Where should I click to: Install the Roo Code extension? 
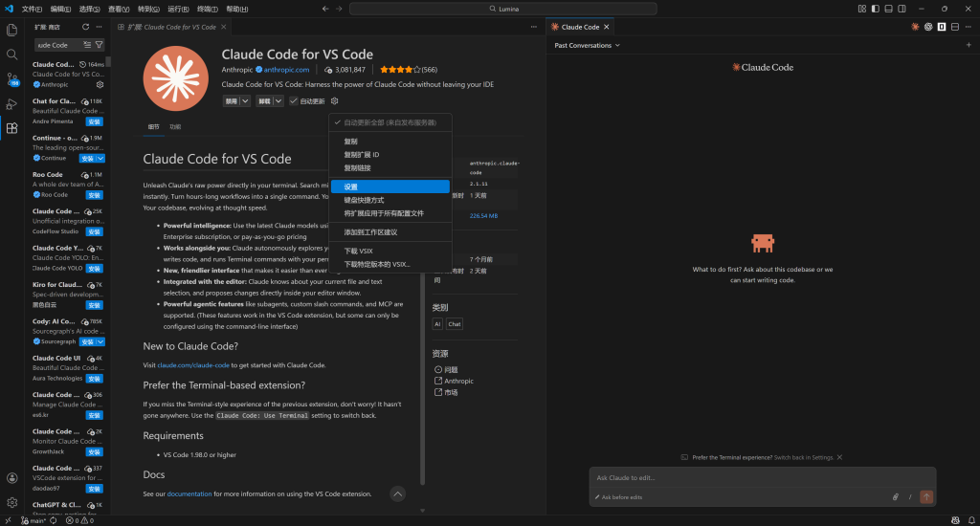tap(94, 195)
